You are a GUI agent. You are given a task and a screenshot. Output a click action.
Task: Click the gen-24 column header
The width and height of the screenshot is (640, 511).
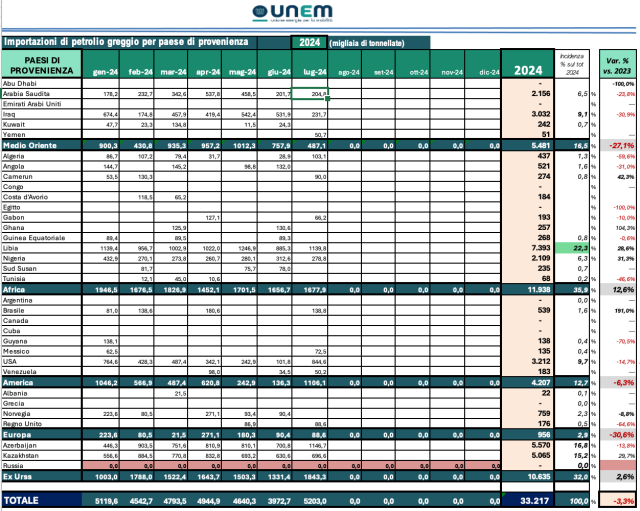tap(106, 72)
